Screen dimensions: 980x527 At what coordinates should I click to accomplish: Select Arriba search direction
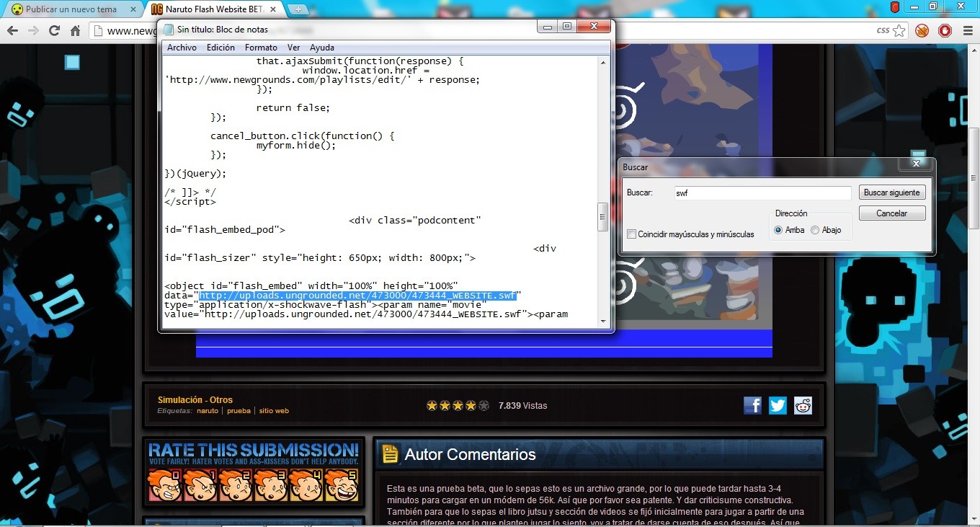pos(778,230)
